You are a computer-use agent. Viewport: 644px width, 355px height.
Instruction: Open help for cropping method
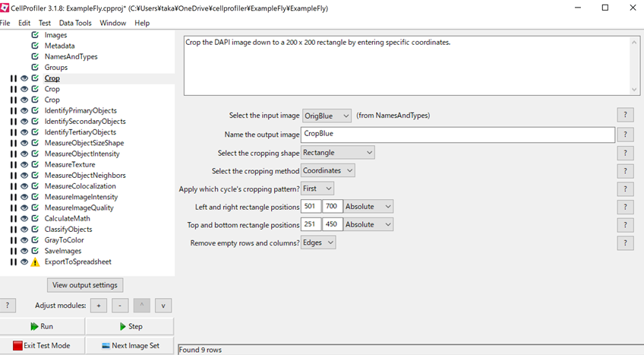pos(625,171)
